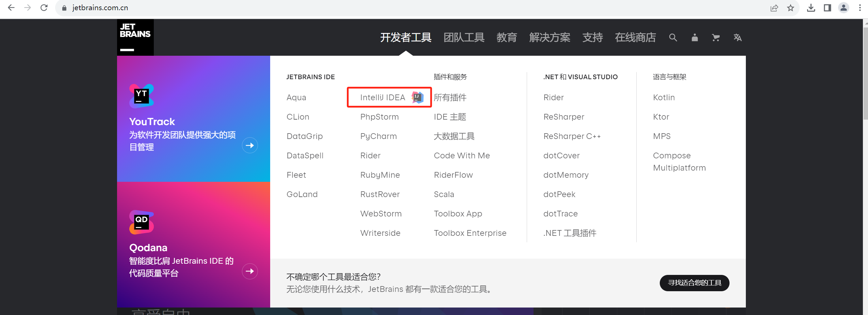This screenshot has height=315, width=868.
Task: Open the CLion product link
Action: click(x=298, y=117)
